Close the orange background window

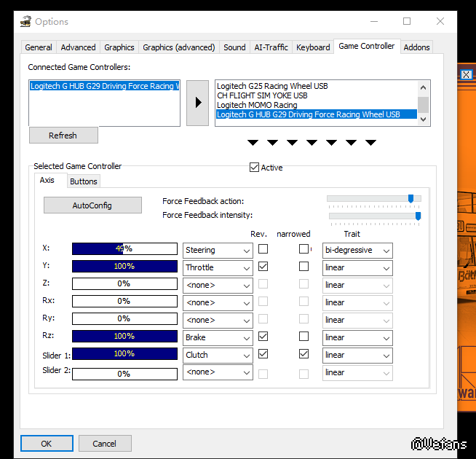tap(467, 74)
